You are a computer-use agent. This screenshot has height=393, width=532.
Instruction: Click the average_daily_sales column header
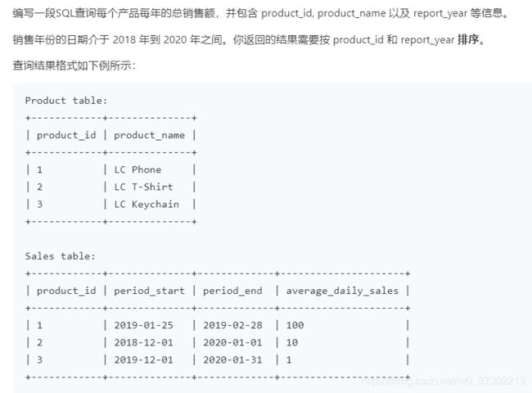point(342,291)
